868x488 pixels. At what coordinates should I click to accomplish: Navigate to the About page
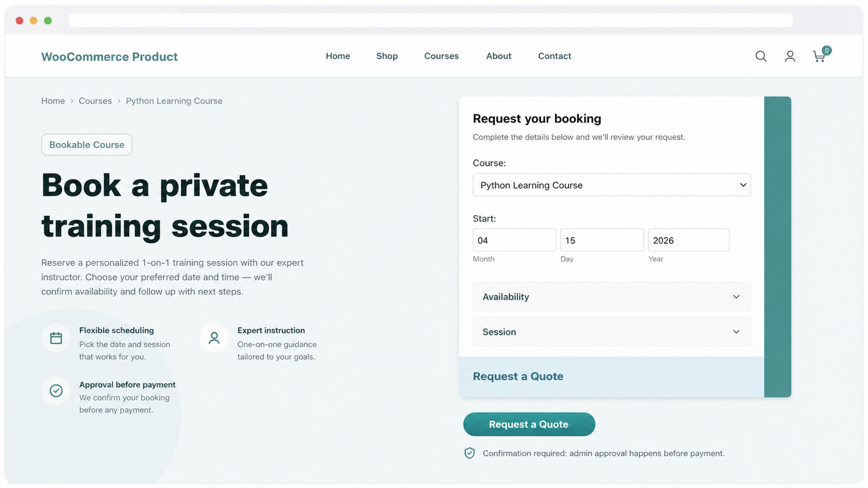(x=499, y=56)
